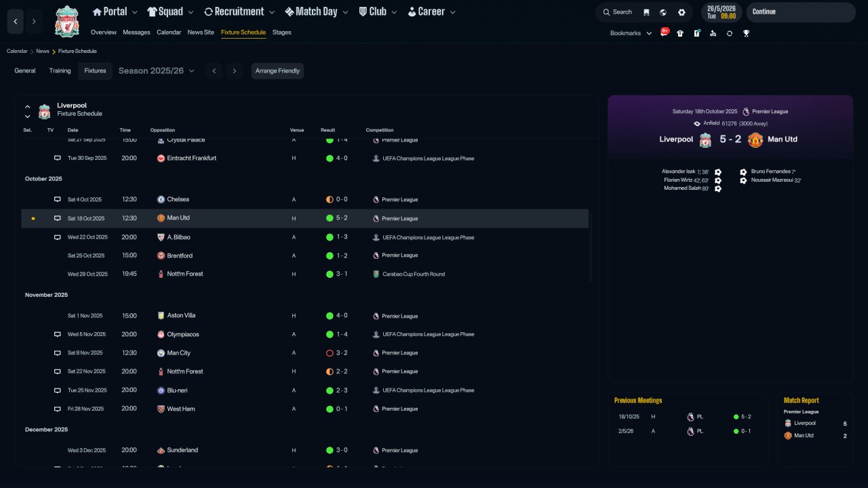Click the Olympiacos club crest
The height and width of the screenshot is (488, 868).
(x=161, y=334)
